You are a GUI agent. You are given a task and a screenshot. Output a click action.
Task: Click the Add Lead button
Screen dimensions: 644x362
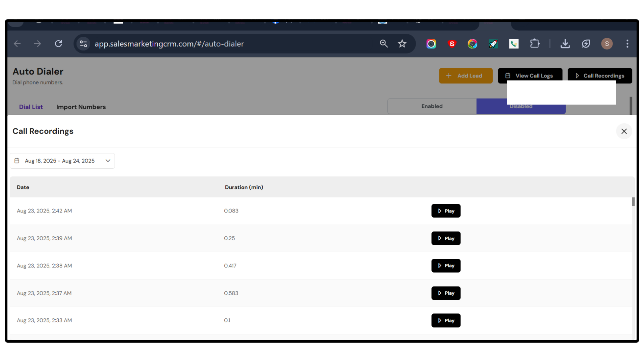(x=466, y=76)
